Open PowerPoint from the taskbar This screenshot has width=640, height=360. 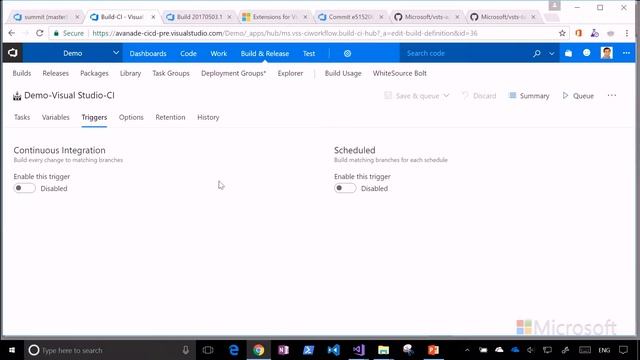tap(433, 350)
